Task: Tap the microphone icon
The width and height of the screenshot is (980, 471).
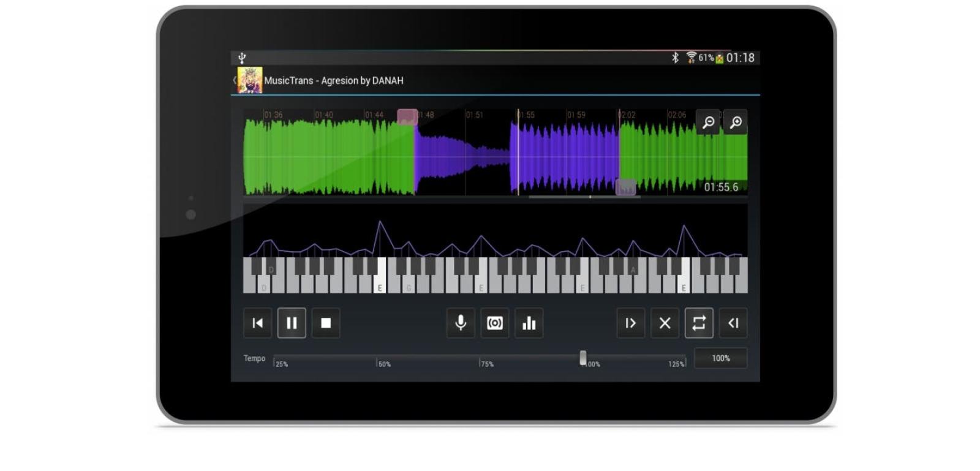Action: [461, 323]
